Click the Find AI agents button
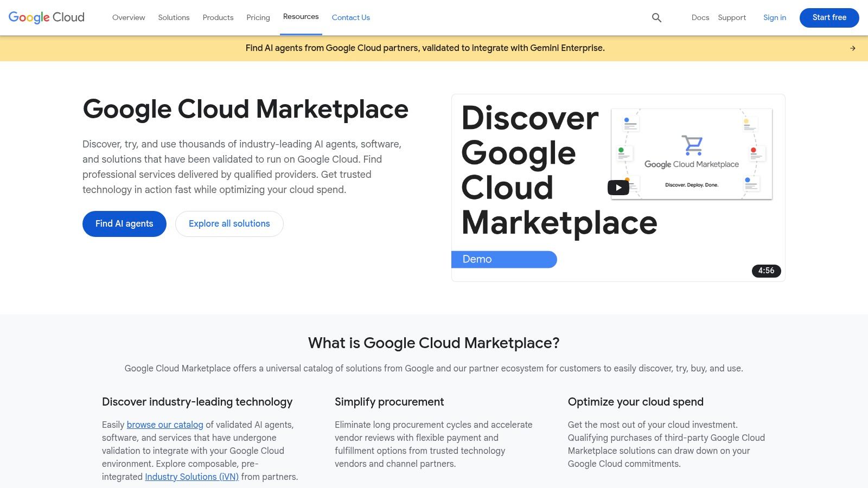The image size is (868, 488). click(x=124, y=223)
